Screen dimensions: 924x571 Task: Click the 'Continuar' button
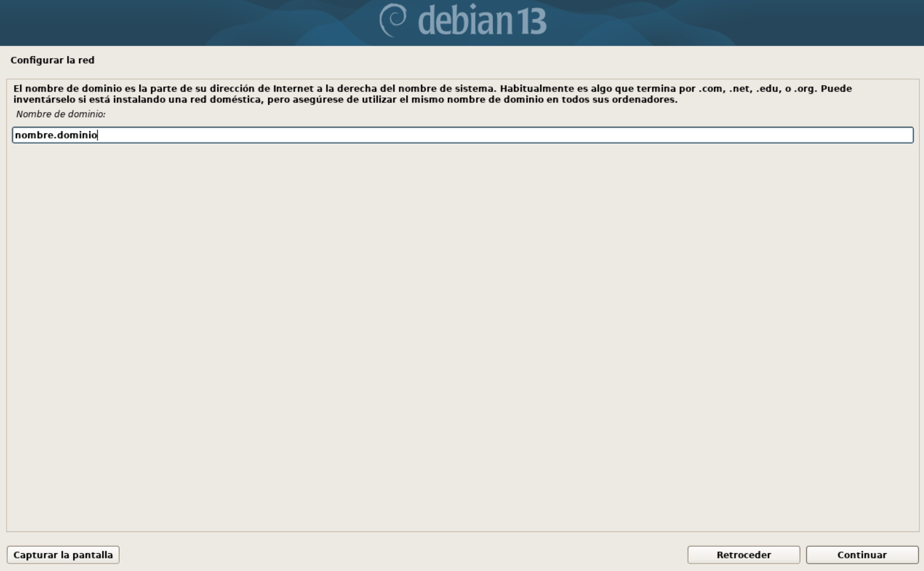pyautogui.click(x=862, y=555)
